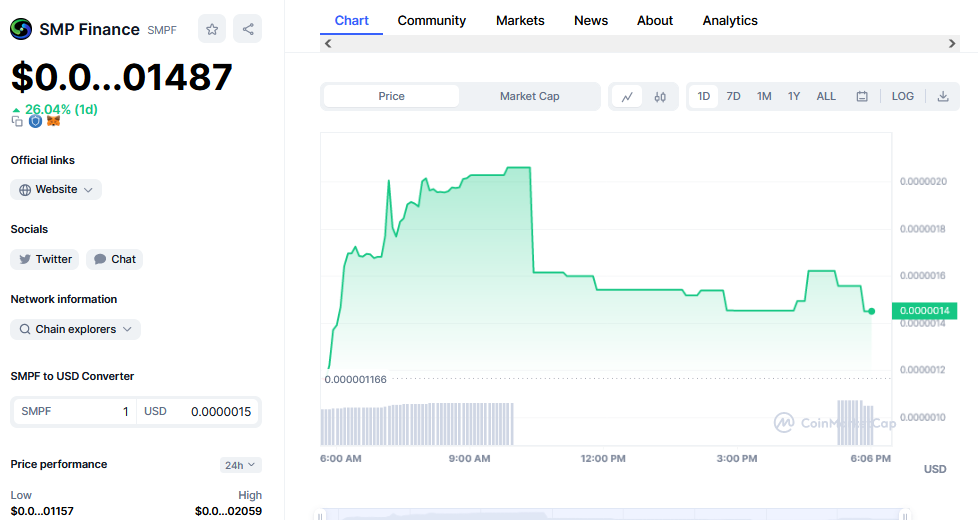Set chart range to 1M
The image size is (978, 520).
[764, 96]
